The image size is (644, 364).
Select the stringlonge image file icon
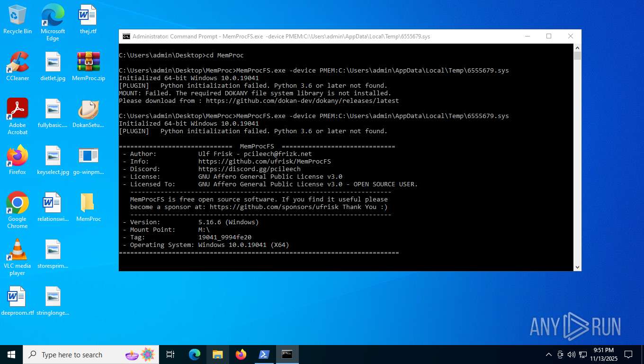click(53, 301)
